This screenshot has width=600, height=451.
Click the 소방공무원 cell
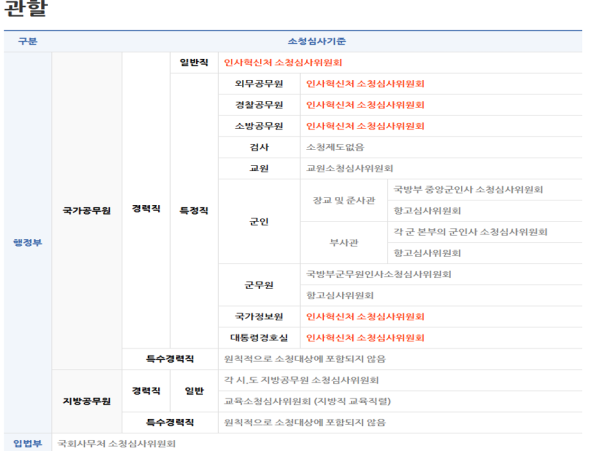point(259,126)
